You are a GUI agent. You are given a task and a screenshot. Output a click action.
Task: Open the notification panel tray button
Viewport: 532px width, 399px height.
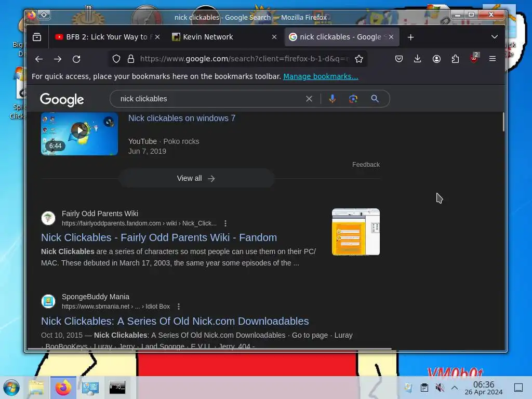[518, 388]
